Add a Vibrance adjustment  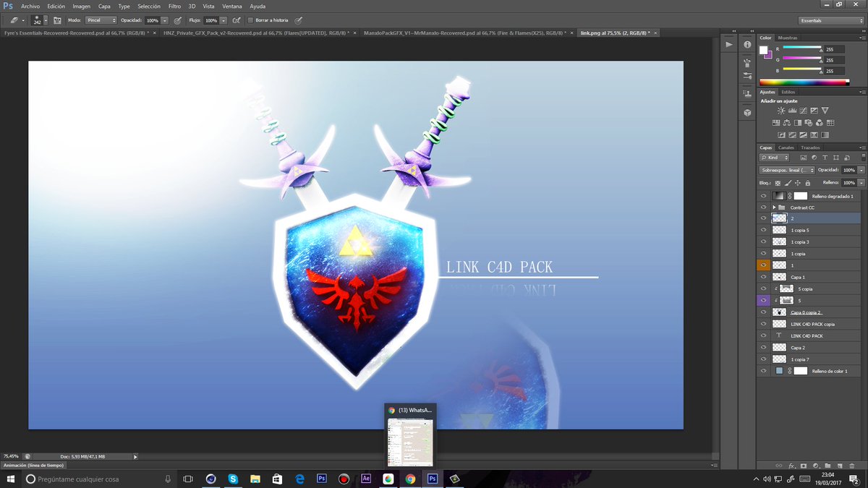pos(825,110)
